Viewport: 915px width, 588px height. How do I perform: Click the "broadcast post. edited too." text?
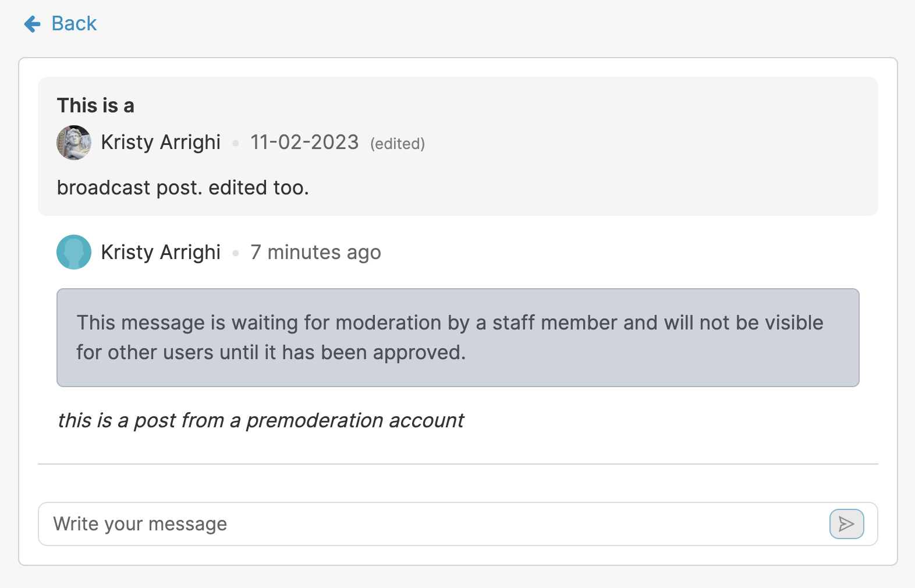183,188
